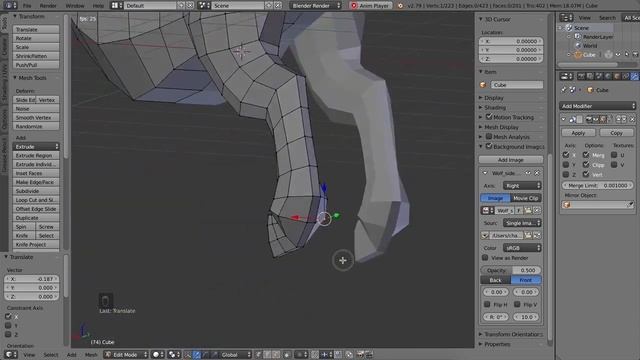640x360 pixels.
Task: Open the Source Single Image dropdown
Action: [x=522, y=223]
